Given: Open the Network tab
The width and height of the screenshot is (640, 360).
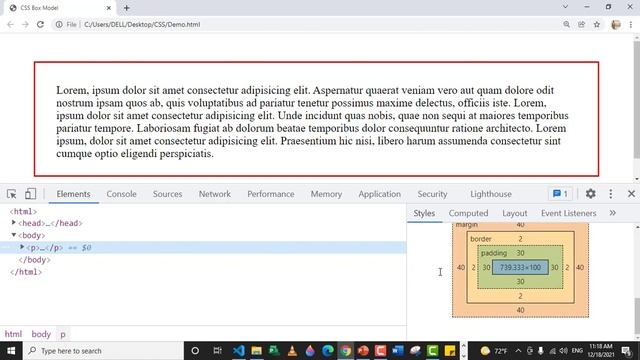Looking at the screenshot, I should [215, 194].
